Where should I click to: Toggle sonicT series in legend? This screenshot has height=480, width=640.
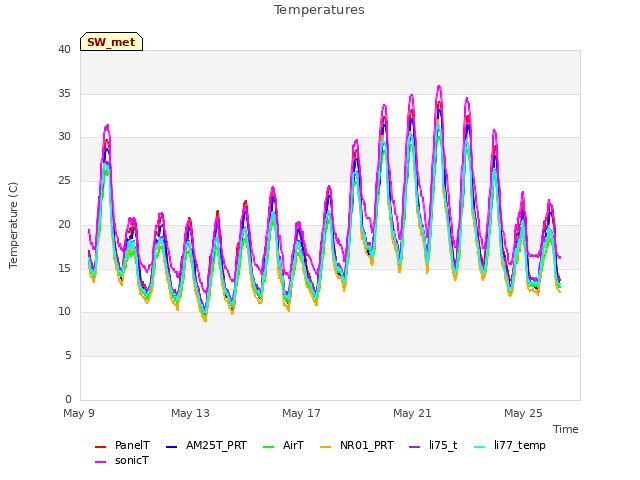point(122,460)
